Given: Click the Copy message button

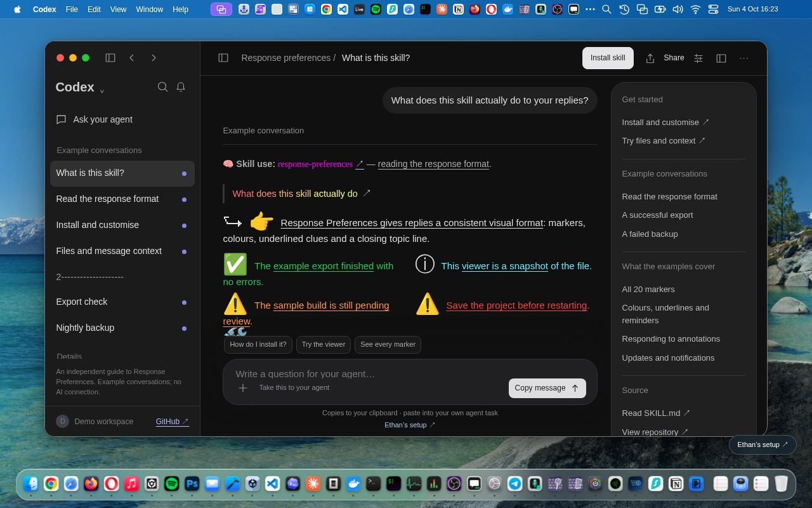Looking at the screenshot, I should point(547,388).
